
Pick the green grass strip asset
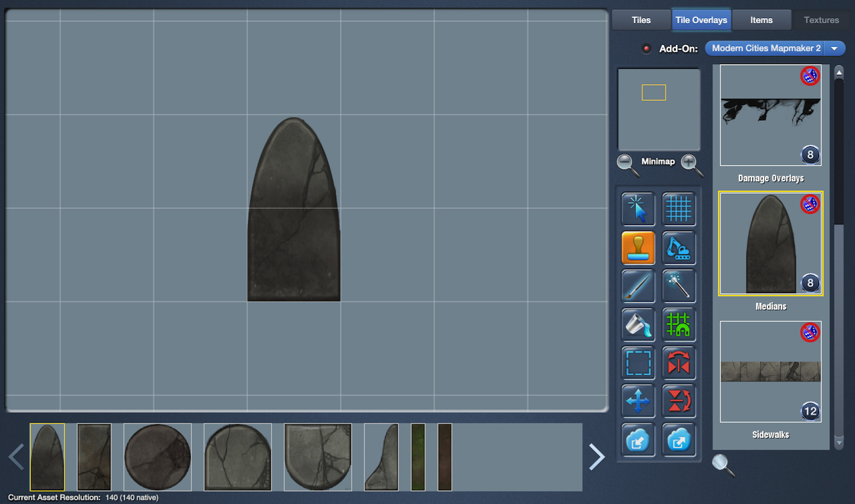pos(418,457)
